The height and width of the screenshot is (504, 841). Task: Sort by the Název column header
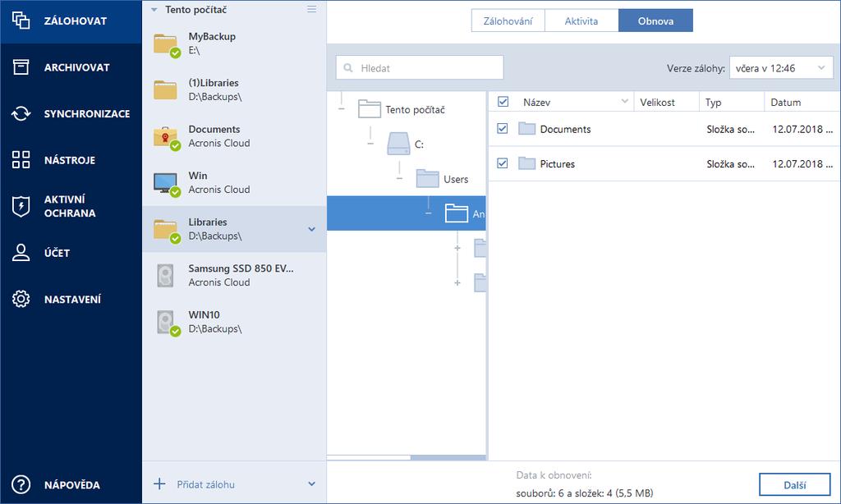coord(536,103)
